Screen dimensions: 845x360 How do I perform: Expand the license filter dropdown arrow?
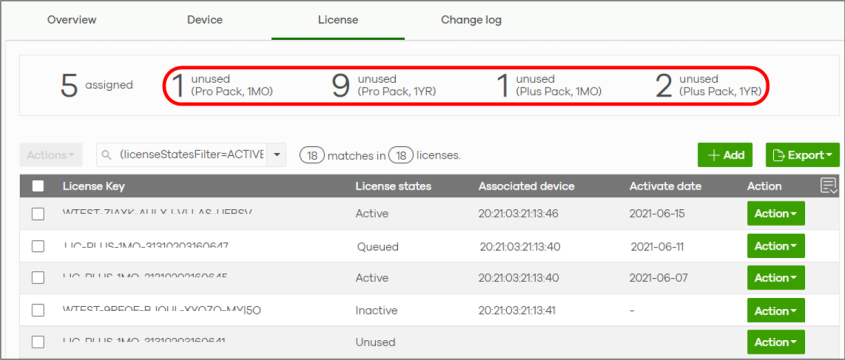point(277,155)
